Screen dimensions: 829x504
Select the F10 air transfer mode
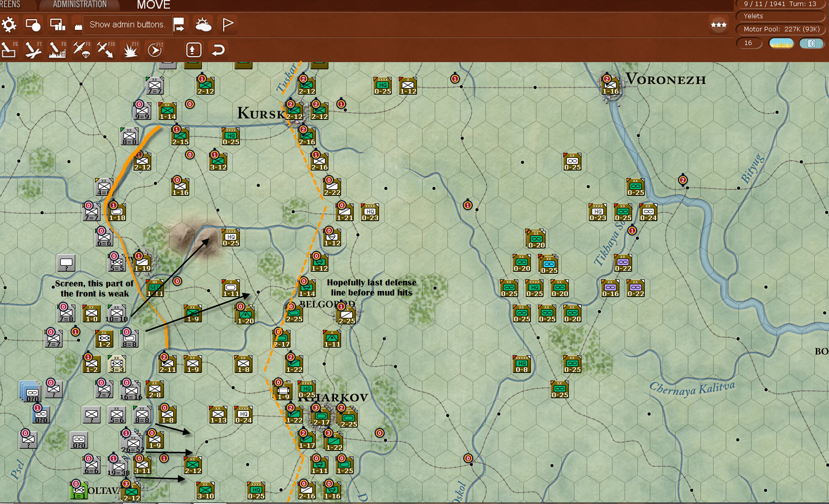[x=106, y=50]
